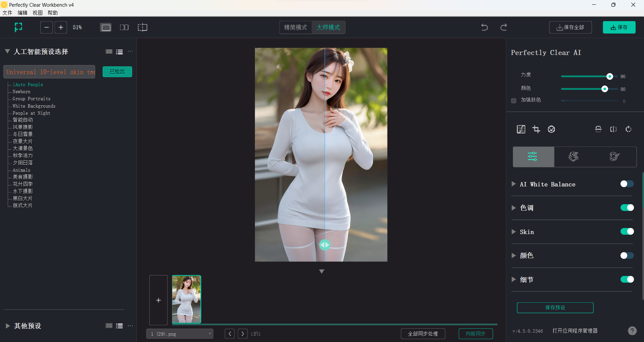The image size is (644, 342).
Task: Click the image thumbnail in filmstrip
Action: tap(186, 299)
